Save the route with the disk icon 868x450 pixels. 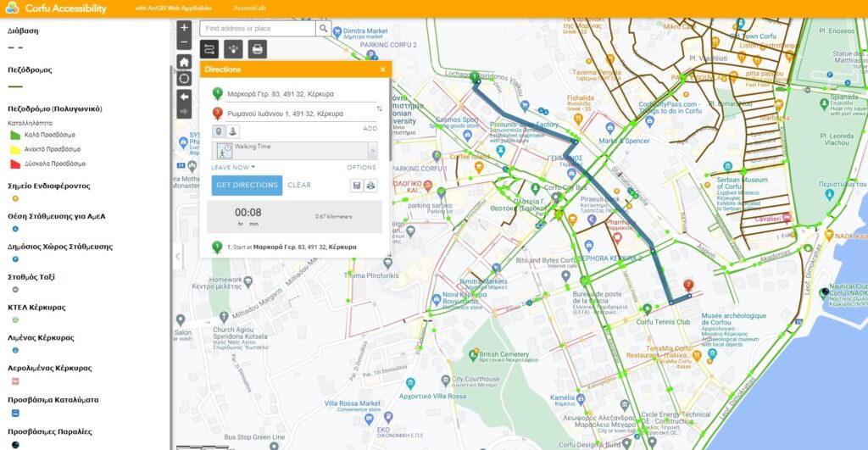click(x=357, y=186)
